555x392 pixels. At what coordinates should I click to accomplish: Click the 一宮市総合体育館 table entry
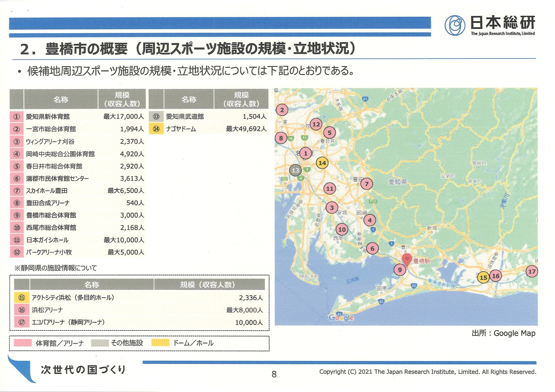tap(51, 129)
